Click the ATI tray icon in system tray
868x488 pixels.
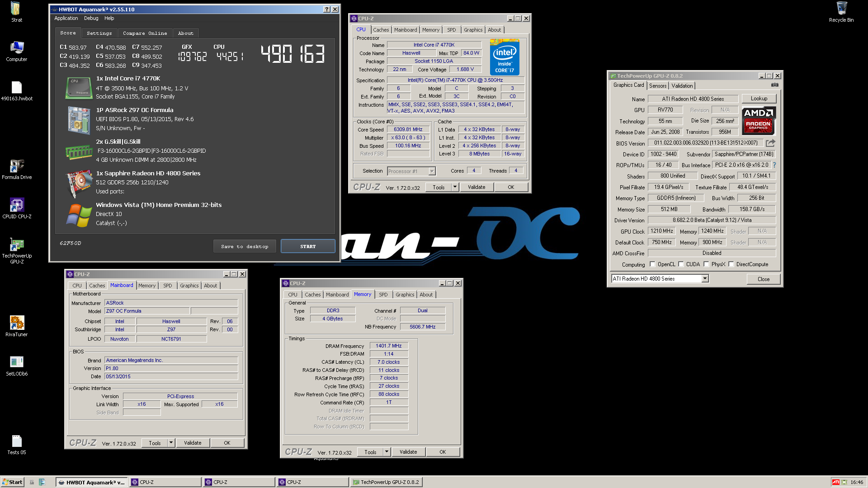click(x=836, y=482)
